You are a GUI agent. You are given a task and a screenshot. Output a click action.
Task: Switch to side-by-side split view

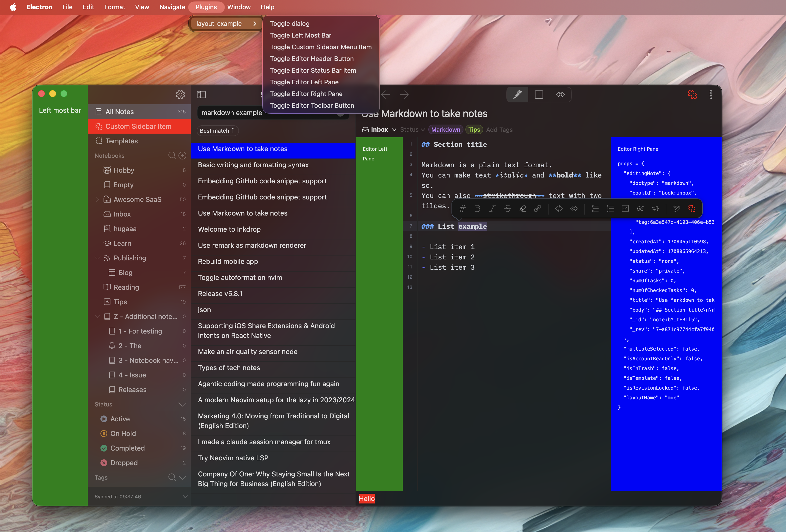click(539, 95)
